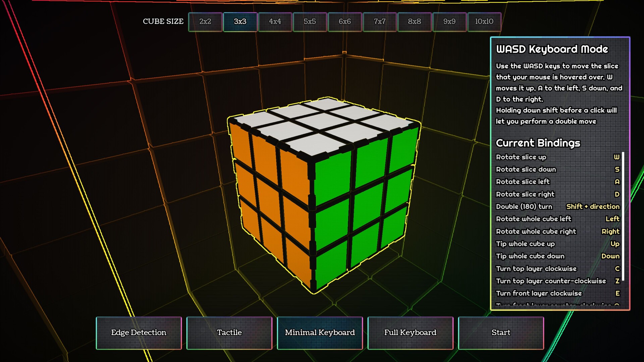This screenshot has width=644, height=362.
Task: Select the 10x10 cube size
Action: coord(484,22)
